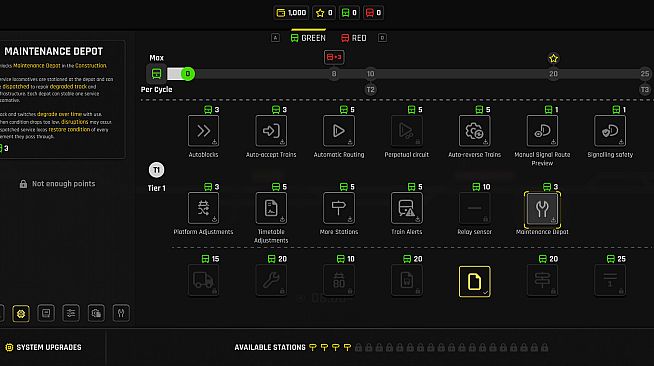Click the highlighted Maintenance Depot upgrade
654x366 pixels.
(x=542, y=209)
